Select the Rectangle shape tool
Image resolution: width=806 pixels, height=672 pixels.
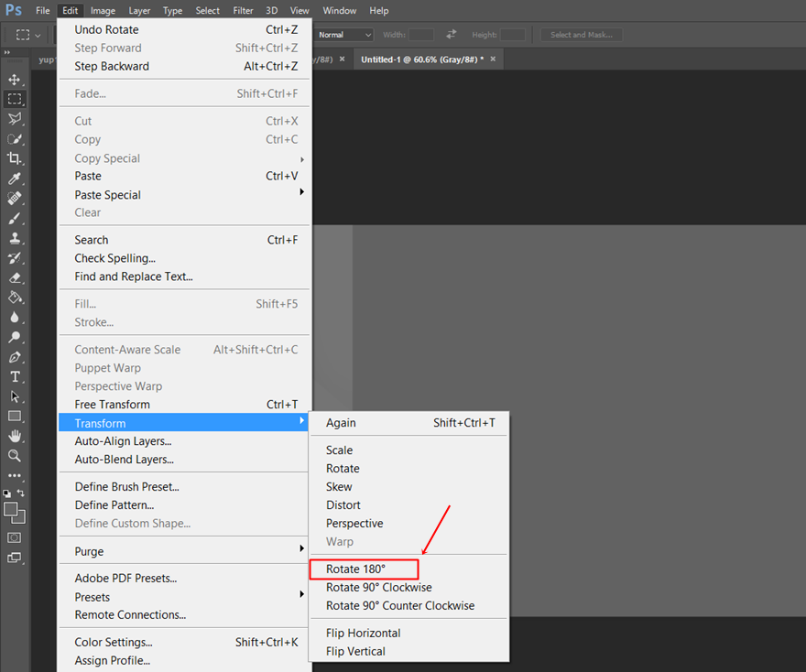(15, 417)
